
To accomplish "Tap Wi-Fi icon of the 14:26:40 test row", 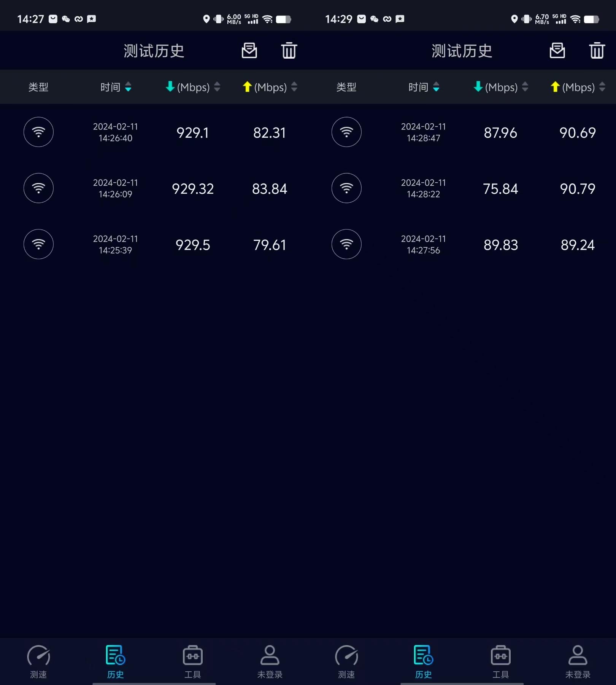I will 38,132.
